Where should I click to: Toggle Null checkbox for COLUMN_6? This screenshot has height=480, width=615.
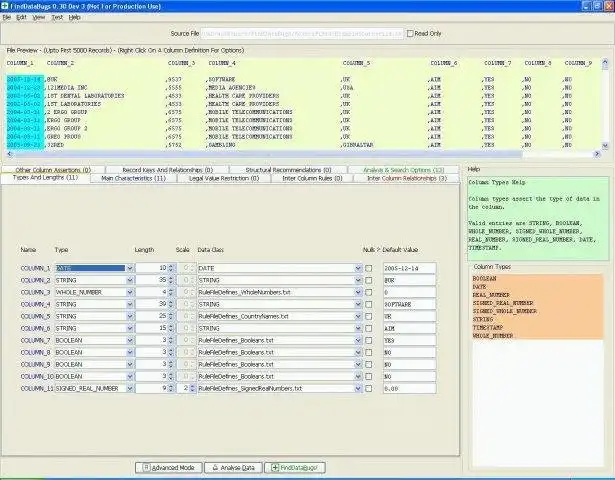click(369, 328)
